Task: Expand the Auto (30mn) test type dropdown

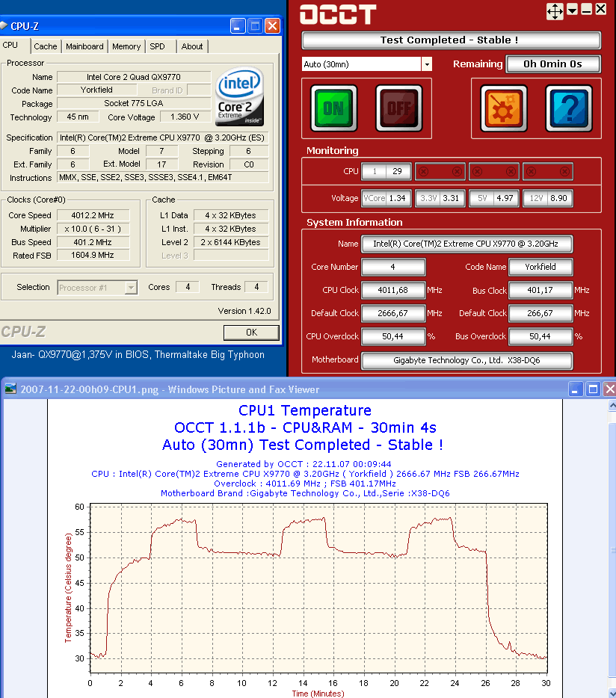Action: 427,64
